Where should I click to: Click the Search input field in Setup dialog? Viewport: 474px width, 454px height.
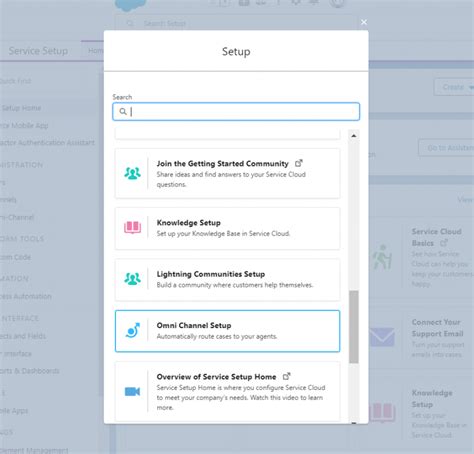click(x=236, y=111)
